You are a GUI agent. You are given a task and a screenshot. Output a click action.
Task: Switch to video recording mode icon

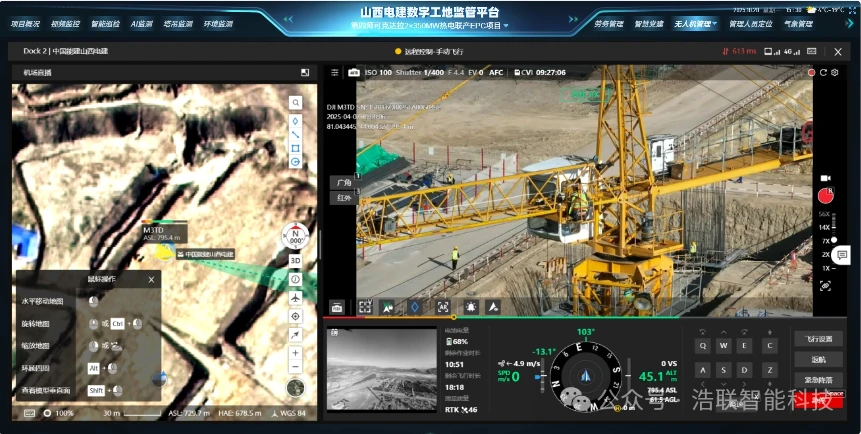click(x=825, y=178)
